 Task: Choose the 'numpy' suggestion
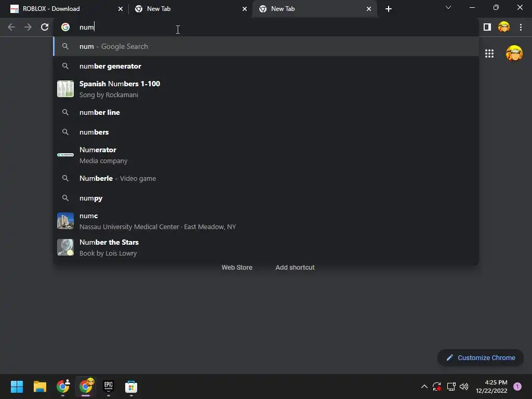point(266,198)
